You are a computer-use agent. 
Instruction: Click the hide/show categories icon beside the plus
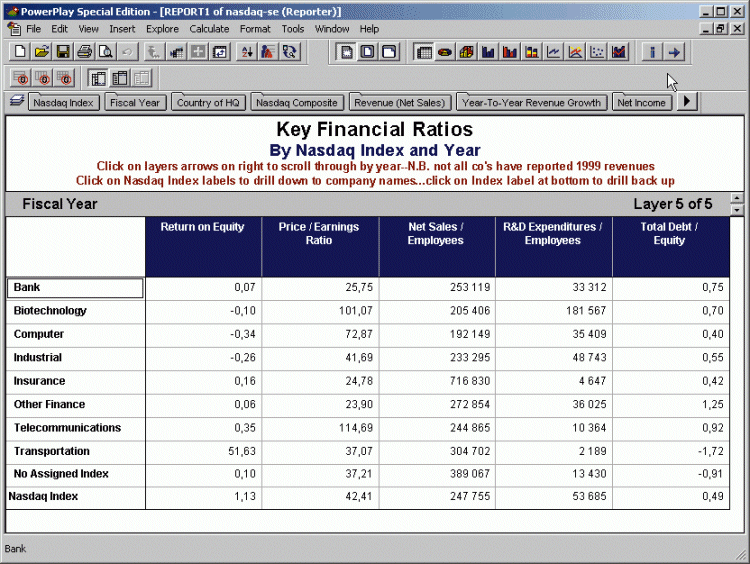coord(176,52)
